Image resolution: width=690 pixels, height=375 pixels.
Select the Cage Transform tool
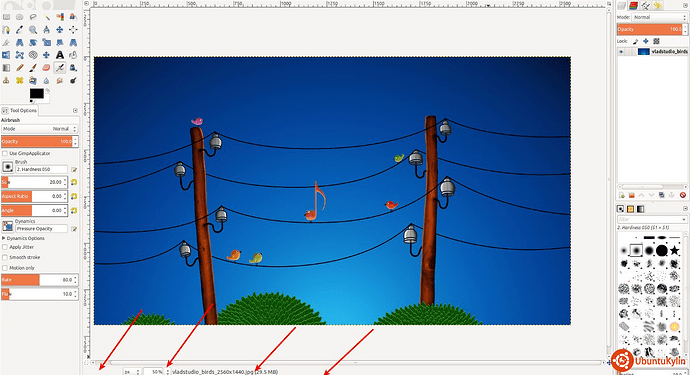tap(20, 55)
